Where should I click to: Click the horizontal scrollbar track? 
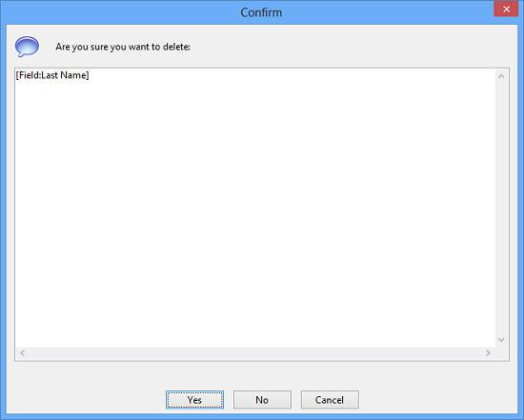255,352
